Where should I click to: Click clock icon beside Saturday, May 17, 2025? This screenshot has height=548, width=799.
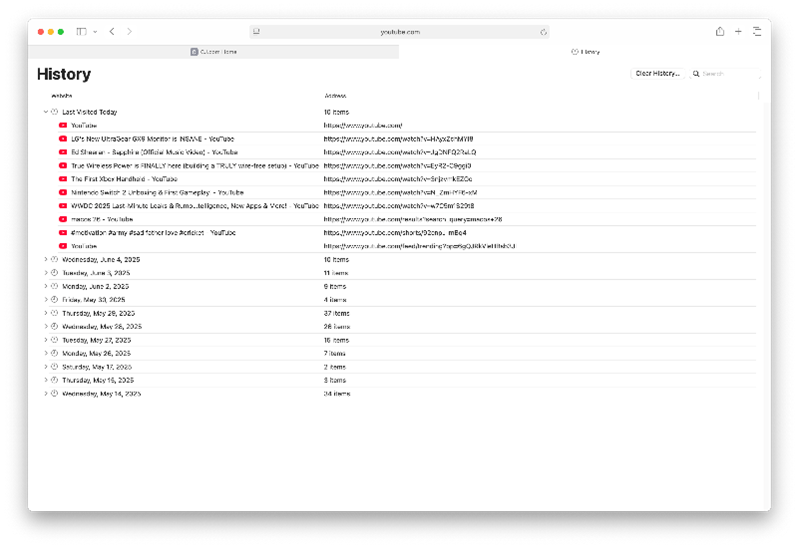pyautogui.click(x=55, y=367)
